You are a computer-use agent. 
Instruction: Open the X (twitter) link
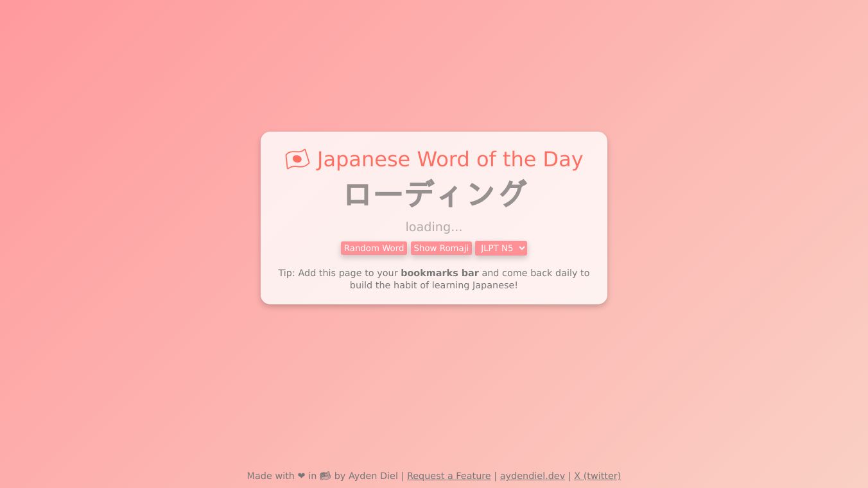tap(597, 476)
